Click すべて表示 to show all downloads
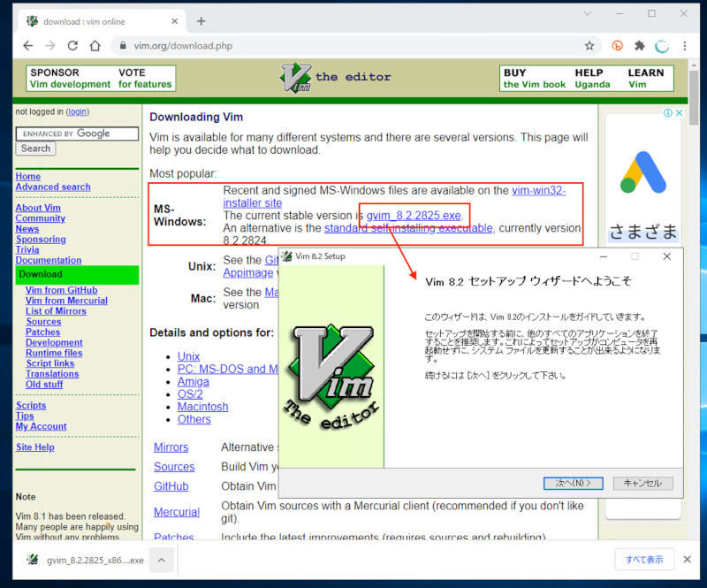Viewport: 707px width, 588px height. click(x=644, y=559)
